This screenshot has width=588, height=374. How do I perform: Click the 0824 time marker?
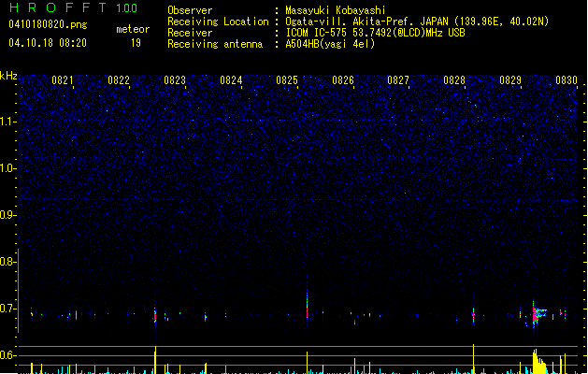[x=231, y=80]
